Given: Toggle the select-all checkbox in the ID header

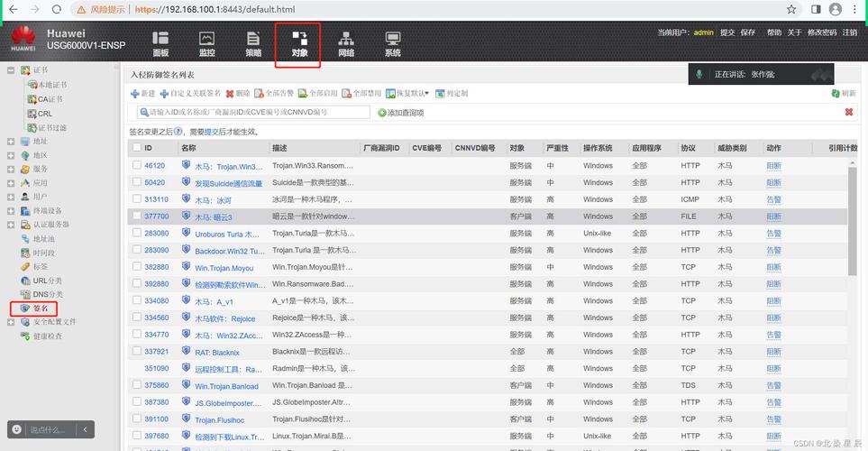Looking at the screenshot, I should (x=137, y=147).
